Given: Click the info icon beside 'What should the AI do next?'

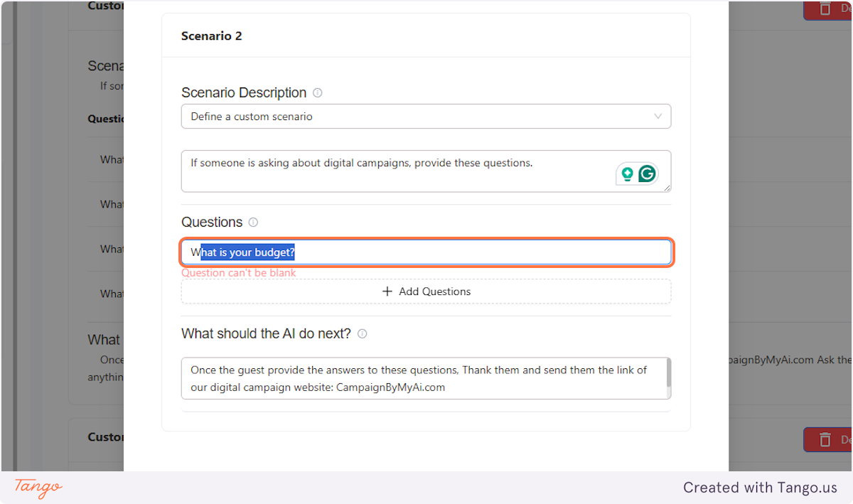Looking at the screenshot, I should (363, 333).
